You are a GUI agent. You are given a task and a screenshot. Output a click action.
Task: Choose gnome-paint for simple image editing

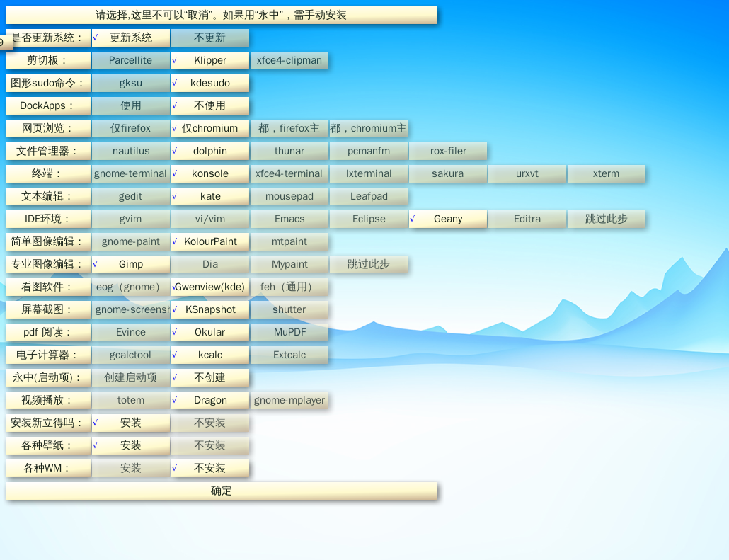[x=131, y=242]
